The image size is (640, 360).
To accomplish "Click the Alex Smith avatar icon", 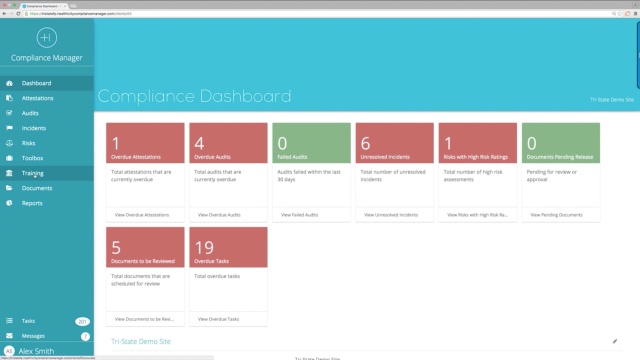I will tap(9, 351).
